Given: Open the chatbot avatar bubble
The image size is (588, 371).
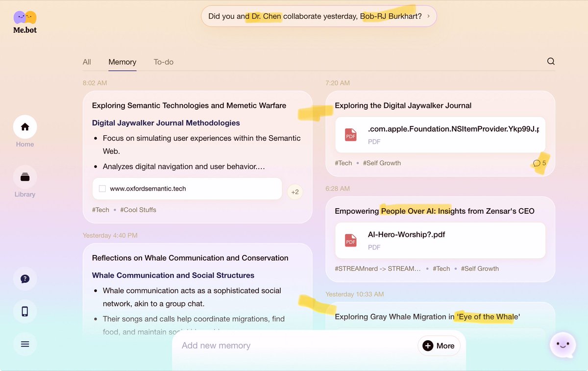Looking at the screenshot, I should click(563, 346).
